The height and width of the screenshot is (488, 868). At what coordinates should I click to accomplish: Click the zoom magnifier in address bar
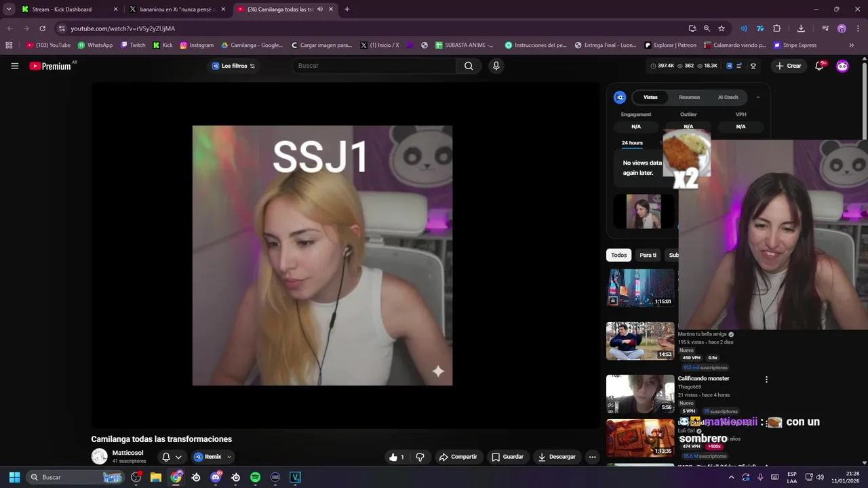(707, 28)
